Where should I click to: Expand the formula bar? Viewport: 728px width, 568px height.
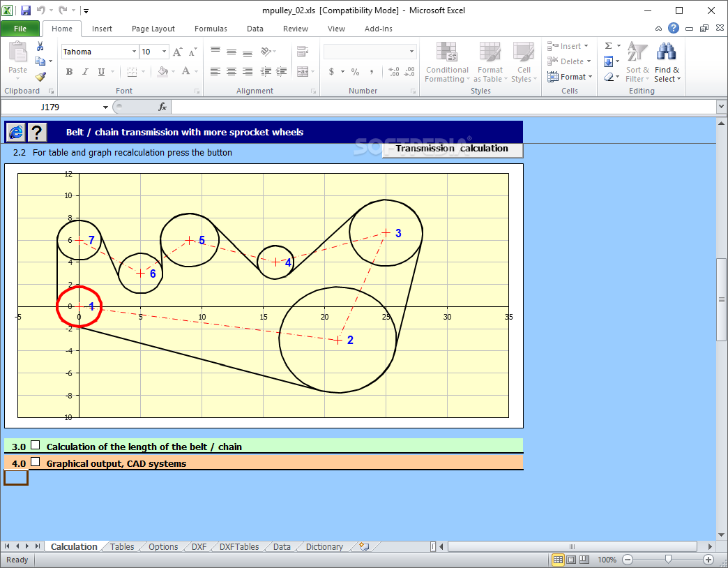pyautogui.click(x=721, y=107)
